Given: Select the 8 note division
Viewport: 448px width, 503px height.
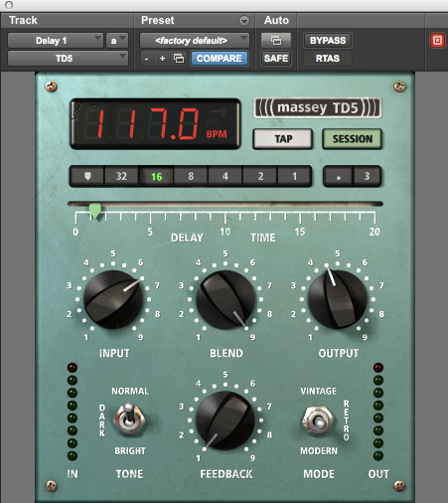Looking at the screenshot, I should coord(191,176).
